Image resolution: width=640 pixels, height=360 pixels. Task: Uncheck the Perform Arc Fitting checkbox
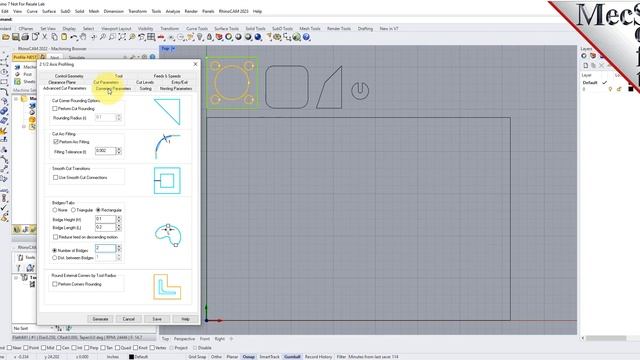tap(56, 142)
